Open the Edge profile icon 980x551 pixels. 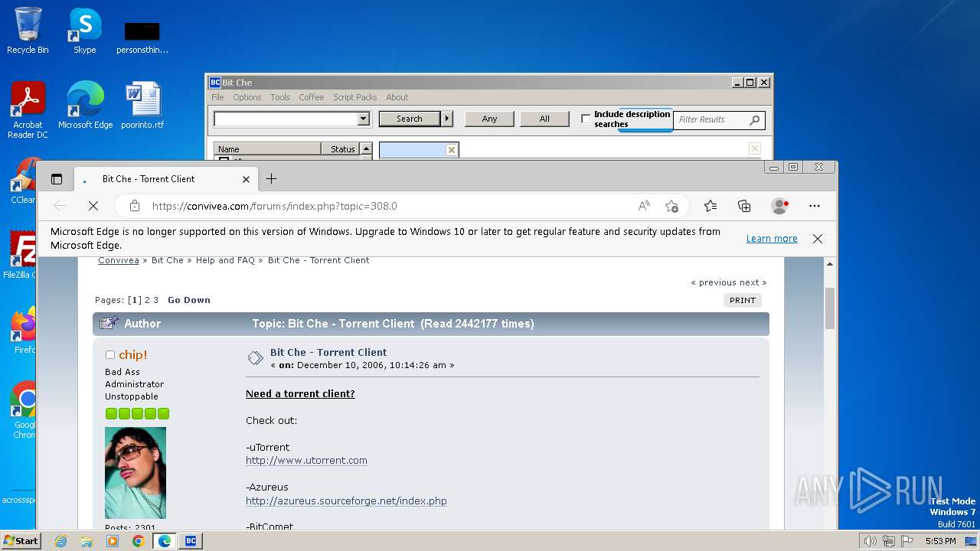(x=779, y=206)
